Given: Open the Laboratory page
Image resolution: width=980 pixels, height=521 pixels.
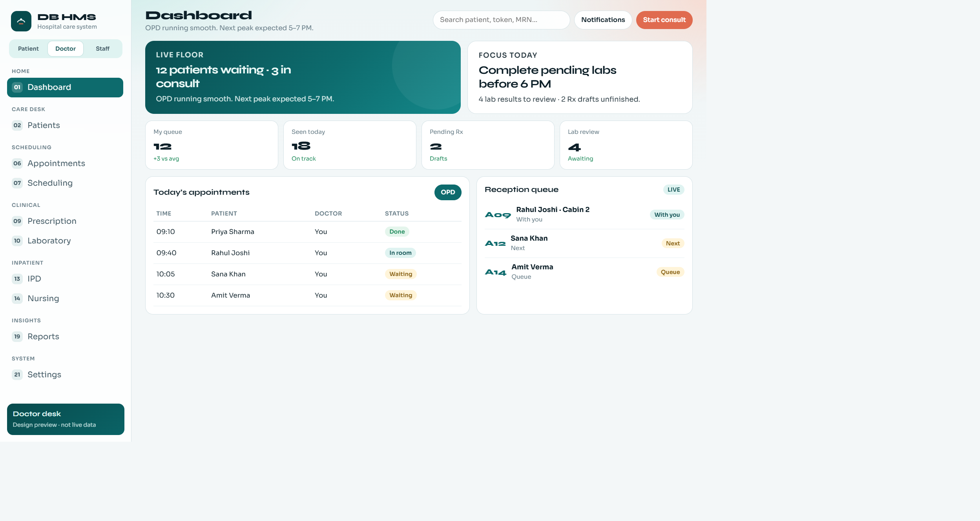Looking at the screenshot, I should [65, 241].
